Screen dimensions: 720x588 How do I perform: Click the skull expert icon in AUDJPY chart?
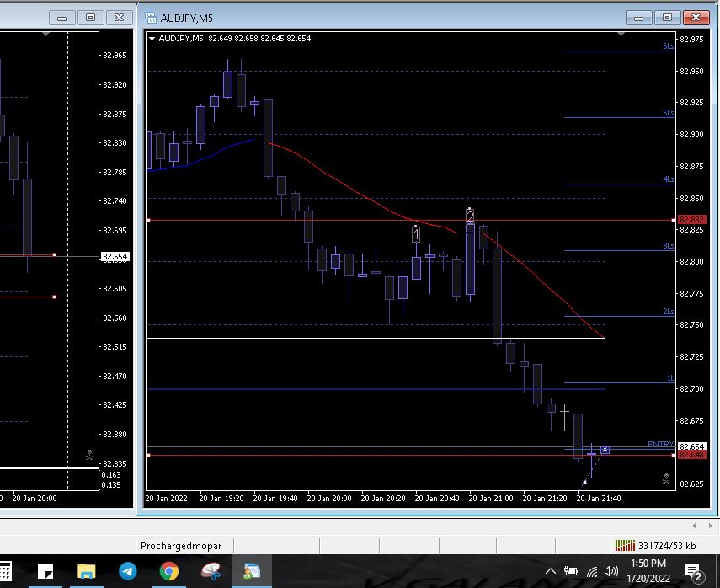click(666, 478)
